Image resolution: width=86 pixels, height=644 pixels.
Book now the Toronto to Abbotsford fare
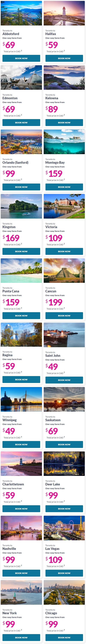(21, 58)
